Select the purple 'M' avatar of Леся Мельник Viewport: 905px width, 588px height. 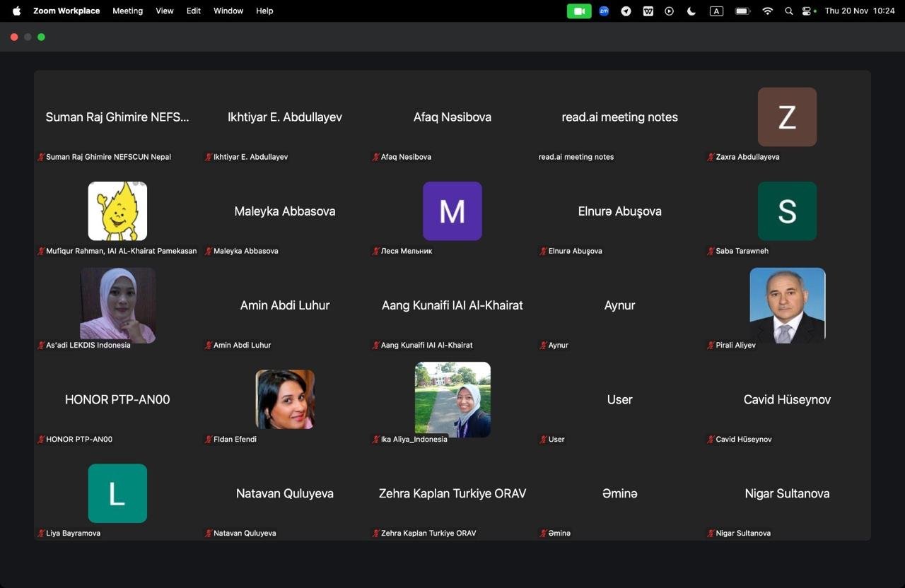click(452, 211)
